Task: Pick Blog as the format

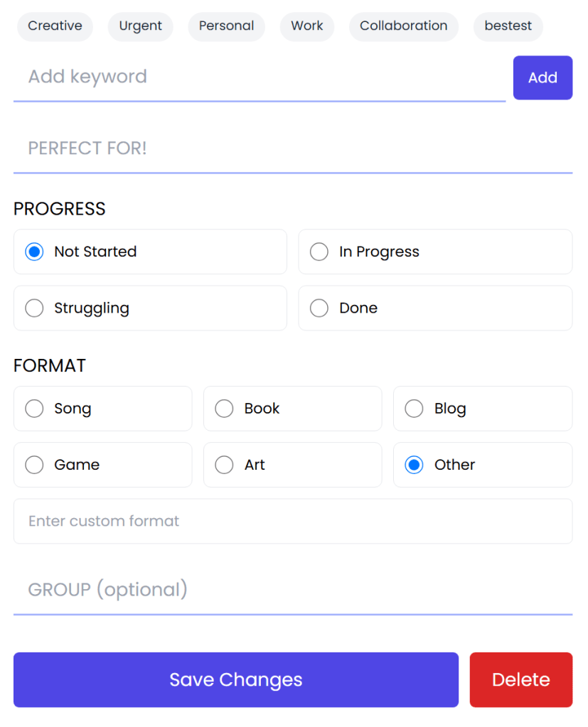Action: pyautogui.click(x=414, y=409)
